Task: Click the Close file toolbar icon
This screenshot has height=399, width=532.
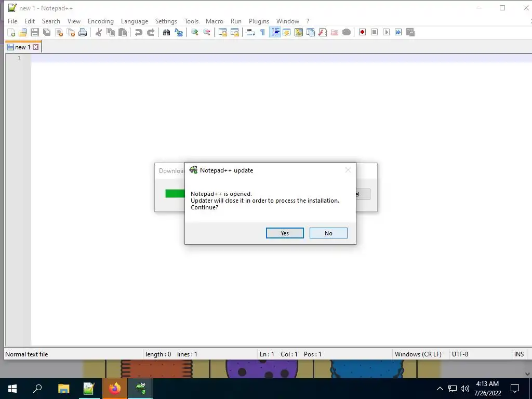Action: 59,32
